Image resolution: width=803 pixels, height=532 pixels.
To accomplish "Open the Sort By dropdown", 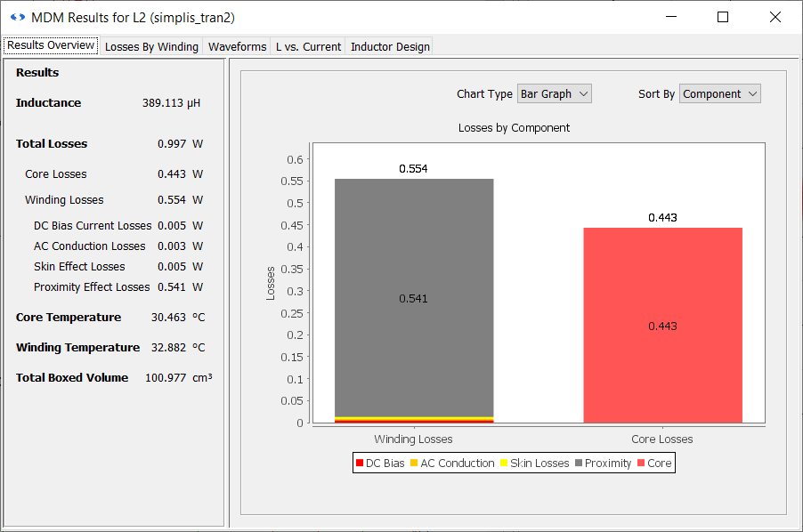I will click(x=719, y=93).
